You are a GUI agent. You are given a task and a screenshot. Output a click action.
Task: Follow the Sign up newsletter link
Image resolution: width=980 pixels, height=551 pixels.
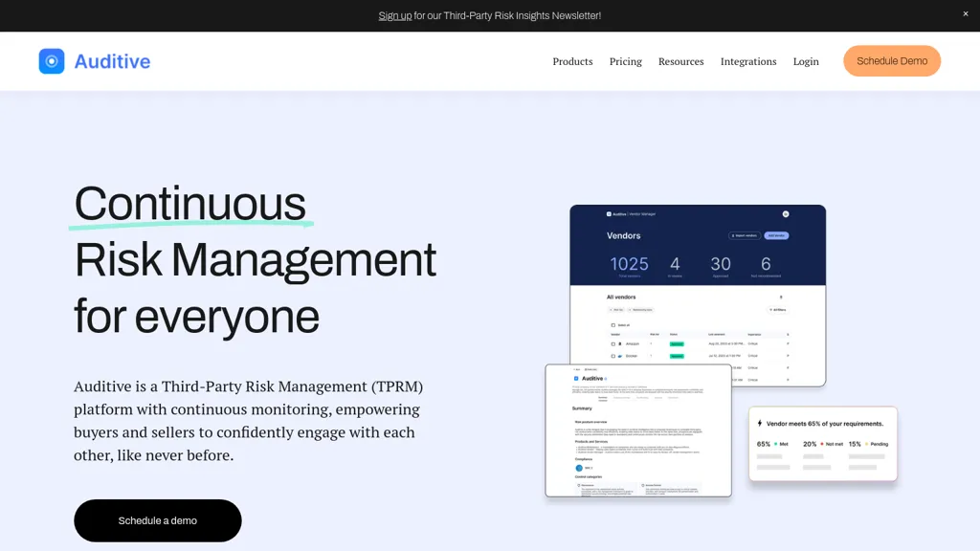click(x=394, y=15)
